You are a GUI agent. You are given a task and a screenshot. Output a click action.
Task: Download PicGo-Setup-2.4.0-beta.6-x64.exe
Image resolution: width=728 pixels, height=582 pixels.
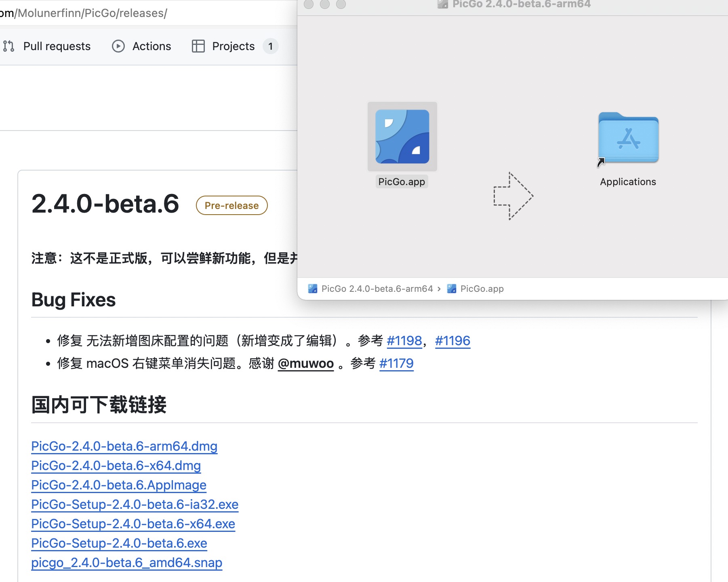click(x=133, y=524)
